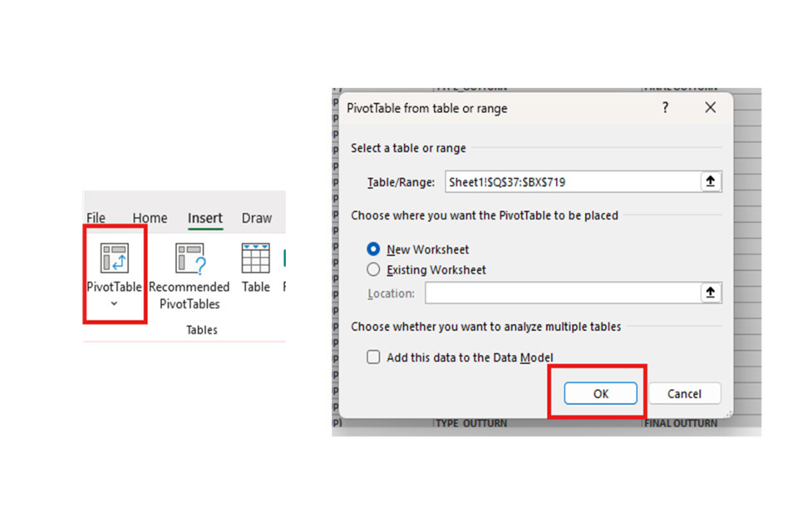The height and width of the screenshot is (532, 798).
Task: Click the PivotTable icon in the ribbon
Action: (114, 259)
